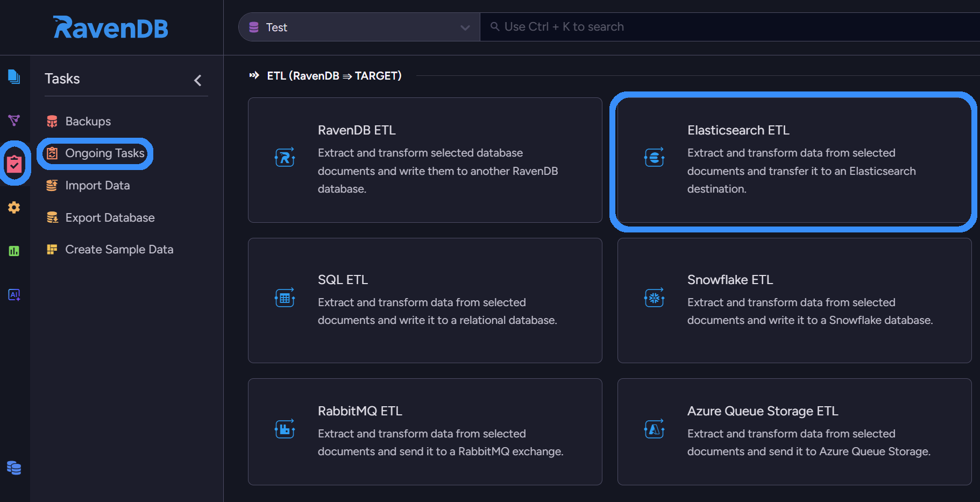Collapse the Tasks side menu
The height and width of the screenshot is (502, 980).
pos(198,81)
